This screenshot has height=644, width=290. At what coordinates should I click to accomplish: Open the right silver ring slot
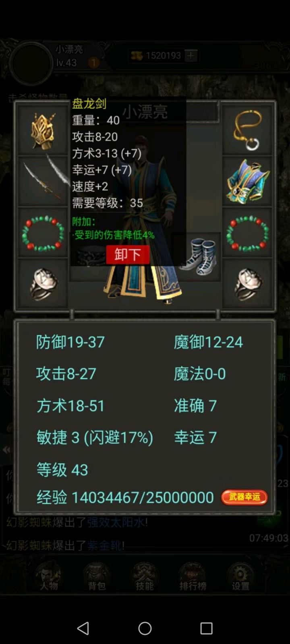click(247, 284)
